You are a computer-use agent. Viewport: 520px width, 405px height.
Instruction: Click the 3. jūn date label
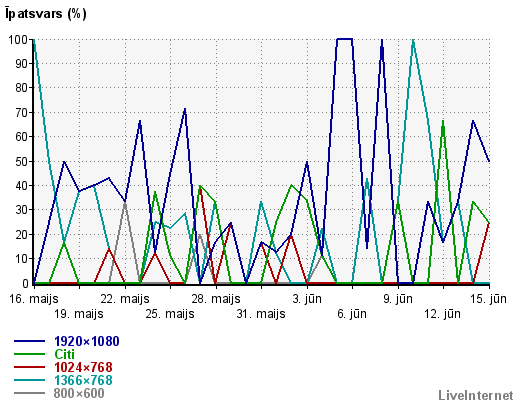(x=307, y=299)
